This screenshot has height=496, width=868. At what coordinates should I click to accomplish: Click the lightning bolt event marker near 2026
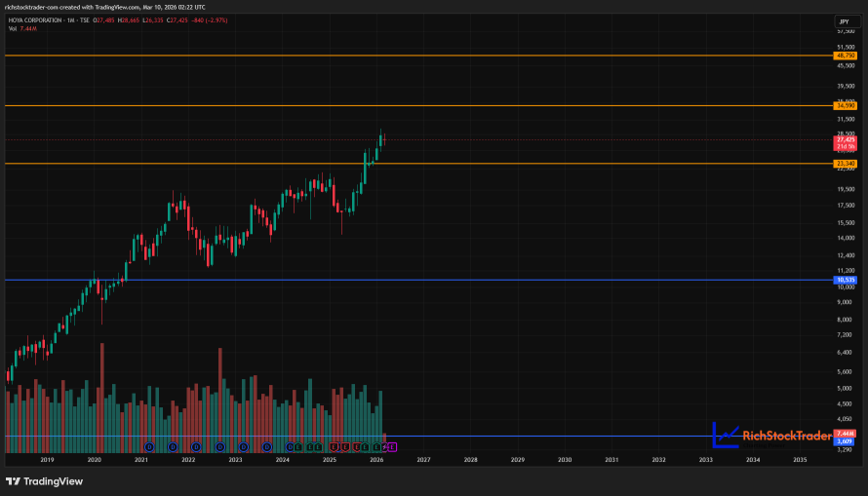click(384, 446)
